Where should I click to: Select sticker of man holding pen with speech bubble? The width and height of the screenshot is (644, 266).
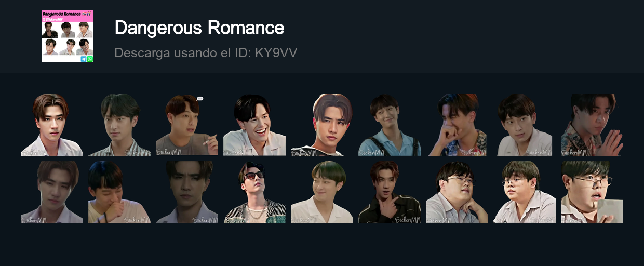[187, 125]
